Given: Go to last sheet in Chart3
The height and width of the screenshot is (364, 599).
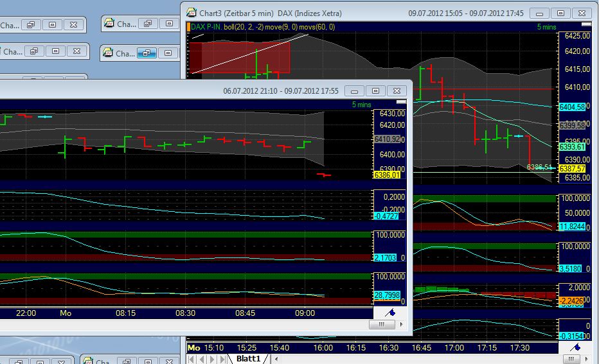Looking at the screenshot, I should pyautogui.click(x=222, y=359).
